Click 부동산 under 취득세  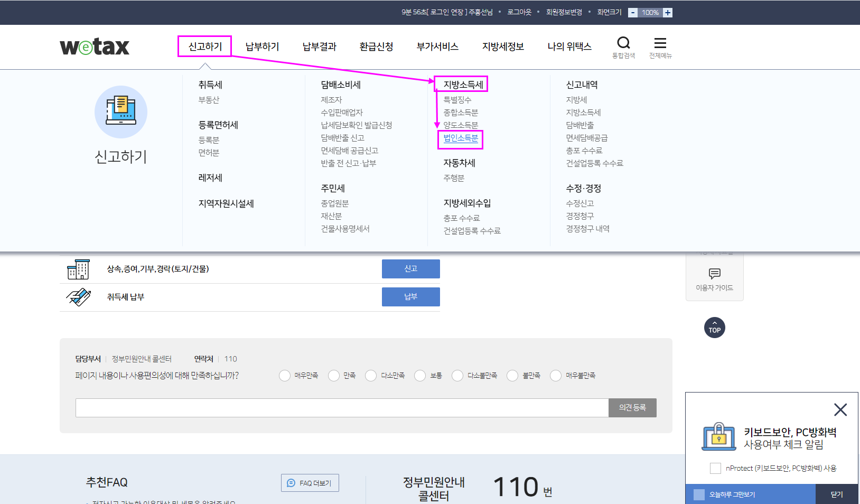coord(209,100)
